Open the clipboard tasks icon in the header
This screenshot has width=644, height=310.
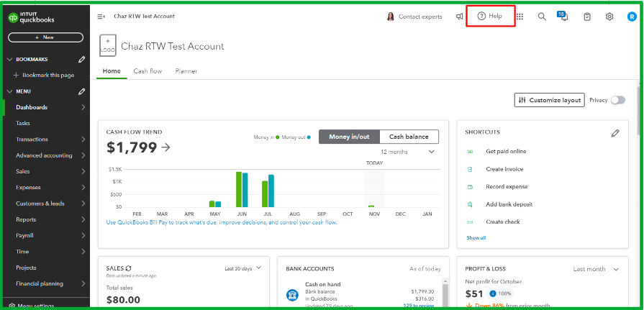tap(587, 17)
